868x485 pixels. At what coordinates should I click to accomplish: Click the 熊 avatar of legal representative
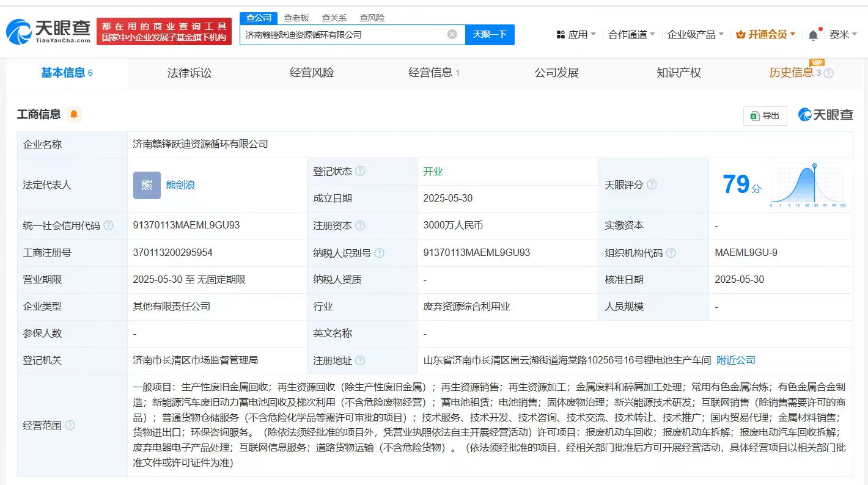pos(147,185)
